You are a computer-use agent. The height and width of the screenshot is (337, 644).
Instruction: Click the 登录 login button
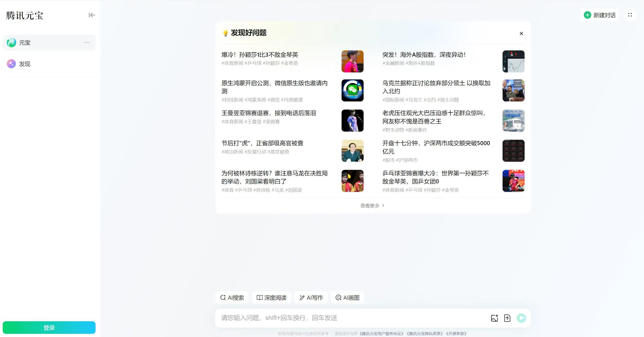pos(49,327)
